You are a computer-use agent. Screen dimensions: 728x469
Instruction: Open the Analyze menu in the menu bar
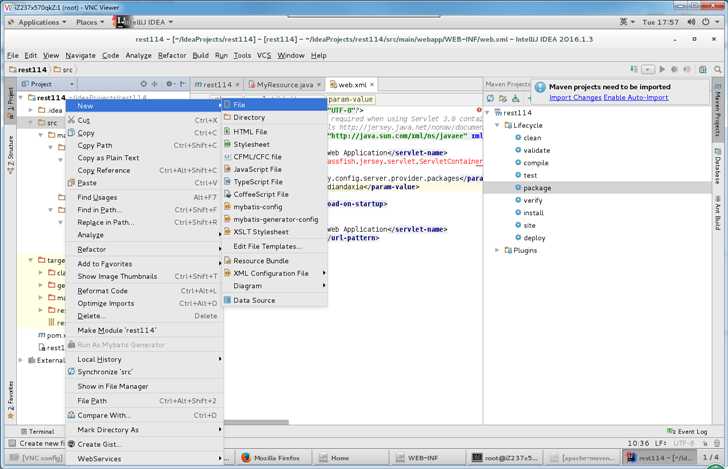[138, 55]
